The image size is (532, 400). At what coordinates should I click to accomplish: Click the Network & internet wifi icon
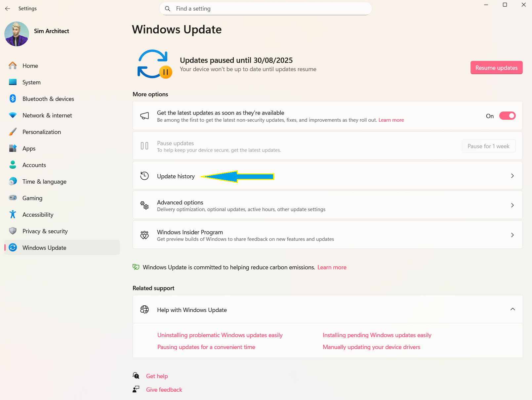13,115
